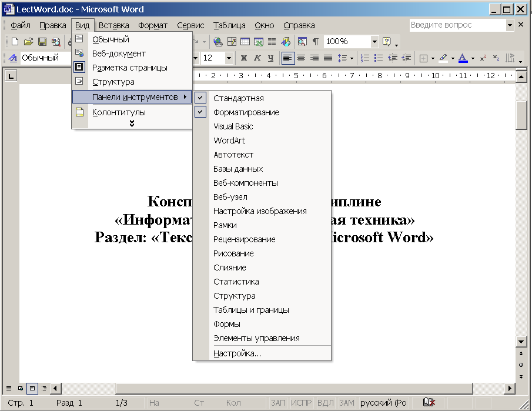This screenshot has width=532, height=411.
Task: Switch to normal view button at bottom
Action: (9, 388)
